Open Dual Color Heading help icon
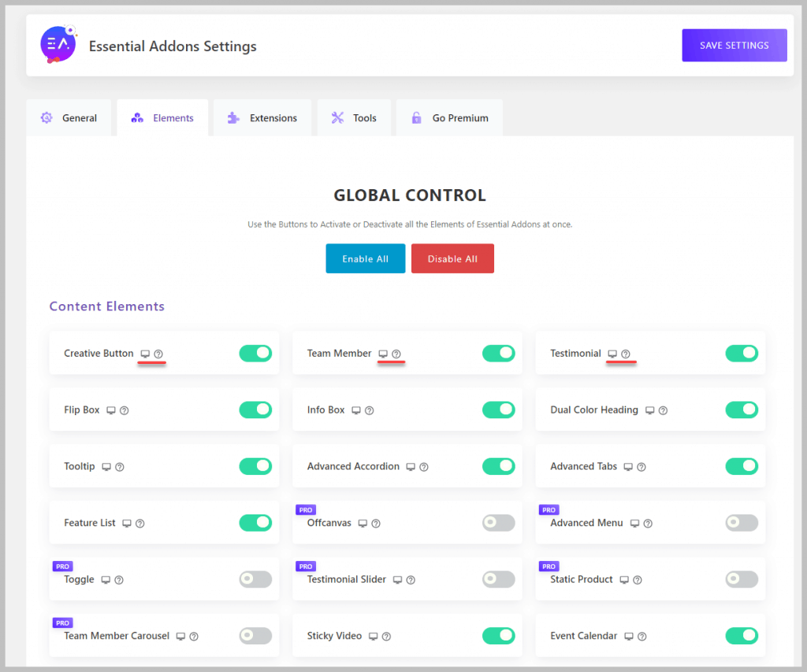 (x=664, y=410)
